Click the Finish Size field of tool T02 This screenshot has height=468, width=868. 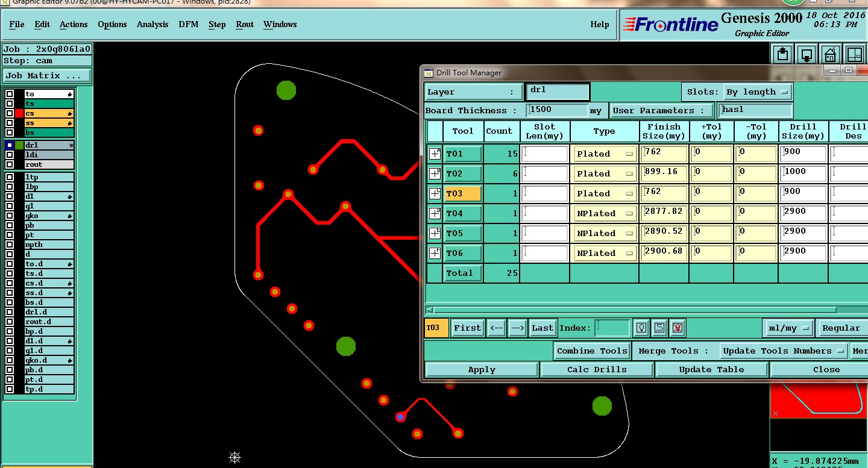click(x=664, y=173)
